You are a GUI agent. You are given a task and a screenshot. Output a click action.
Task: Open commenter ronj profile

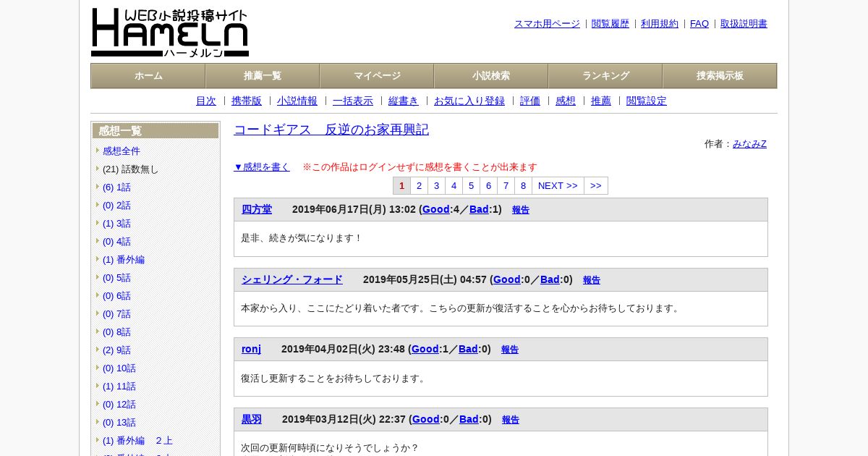(251, 349)
